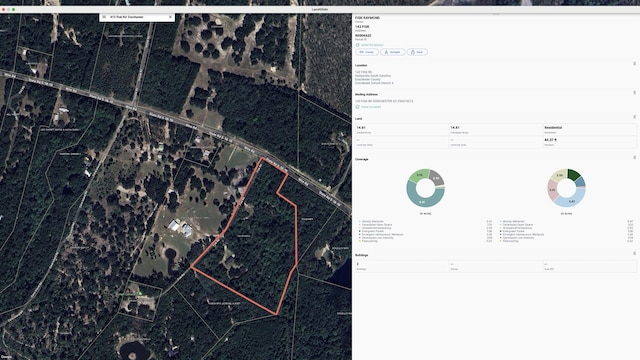This screenshot has height=360, width=640.
Task: Click the gray segment of the left donut chart
Action: 436,178
